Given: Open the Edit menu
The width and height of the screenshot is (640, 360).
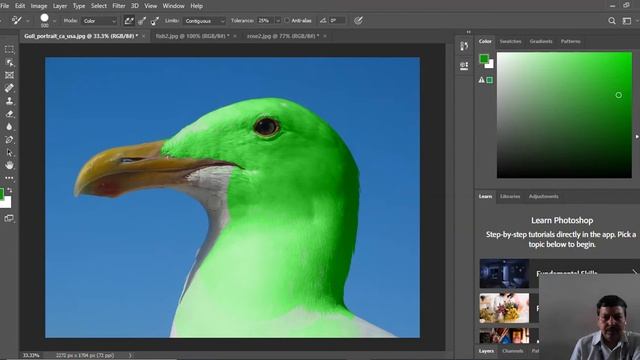Looking at the screenshot, I should 20,6.
